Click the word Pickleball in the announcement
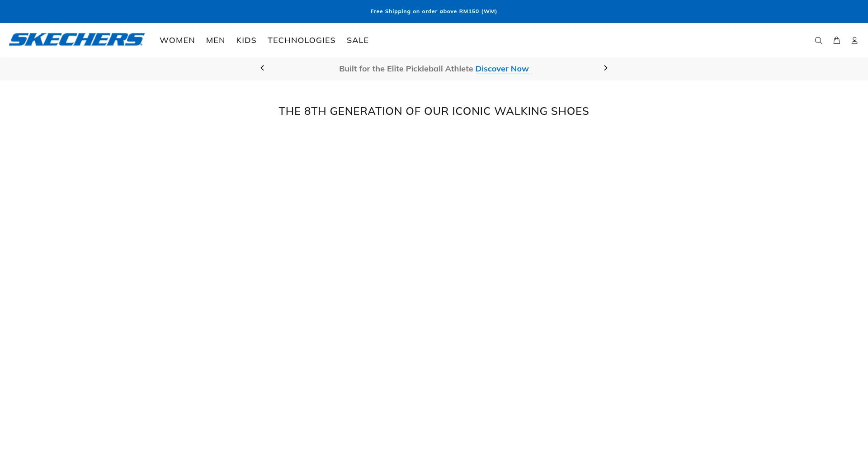868x449 pixels. pos(424,69)
